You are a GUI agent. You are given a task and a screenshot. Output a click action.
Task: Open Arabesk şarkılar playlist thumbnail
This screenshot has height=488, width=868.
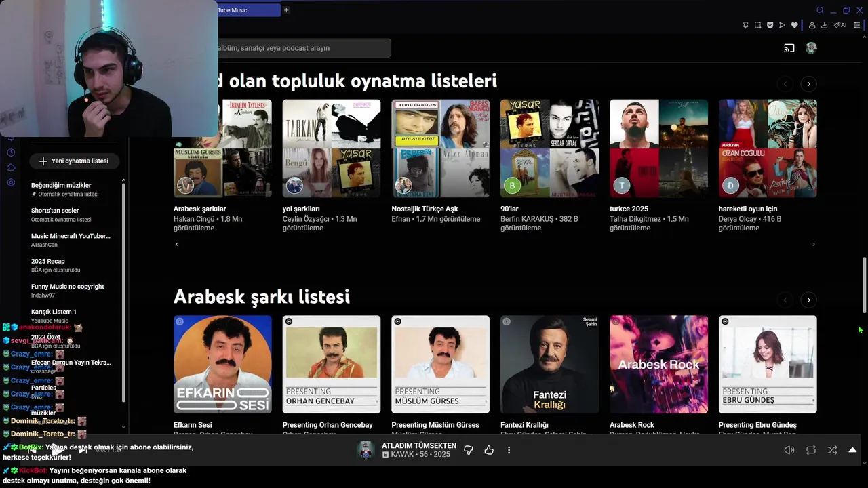[222, 148]
